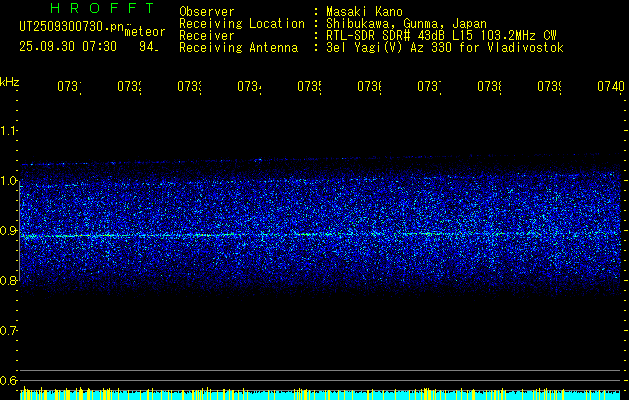Screen dimensions: 629x400
Task: Click the 0733 time marker
Action: point(189,87)
